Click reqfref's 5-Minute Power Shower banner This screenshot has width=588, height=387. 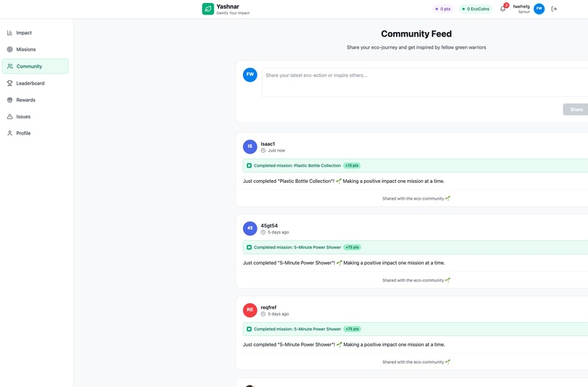pos(416,329)
